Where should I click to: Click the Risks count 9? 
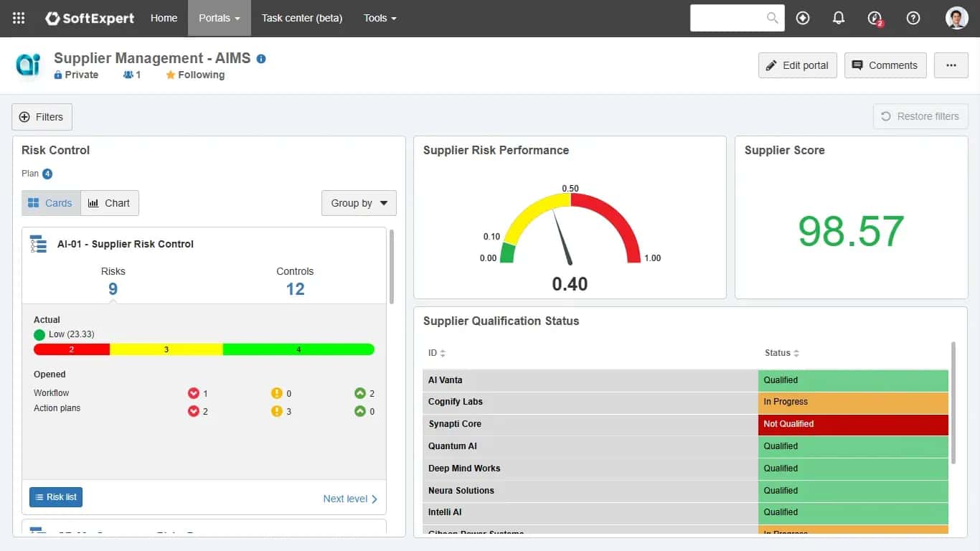[113, 289]
